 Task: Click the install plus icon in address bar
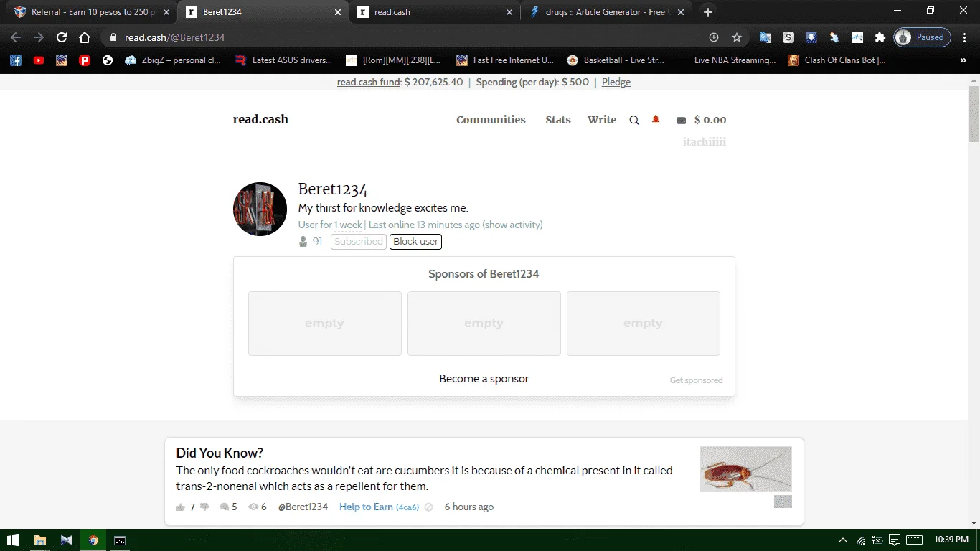point(714,37)
